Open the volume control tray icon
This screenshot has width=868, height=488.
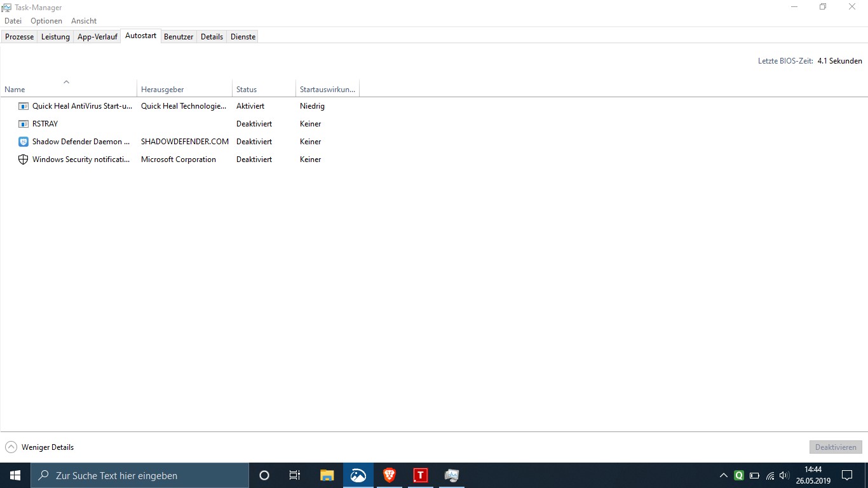[785, 475]
